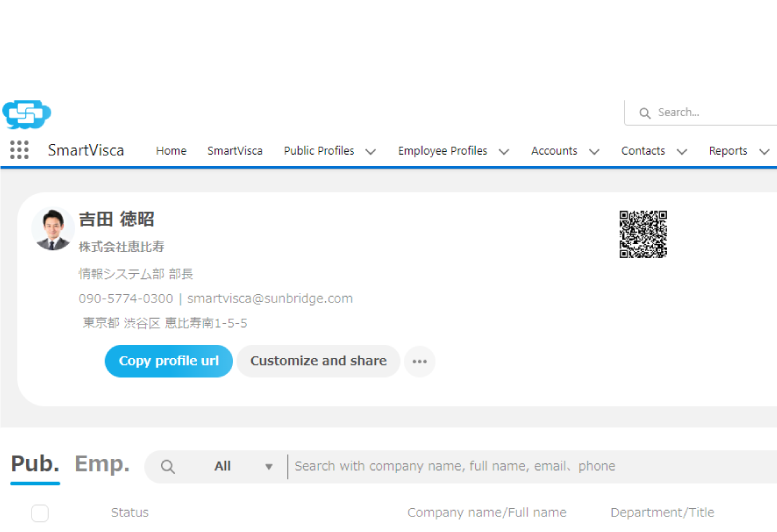
Task: Click the SmartVisca cloud logo
Action: [27, 114]
